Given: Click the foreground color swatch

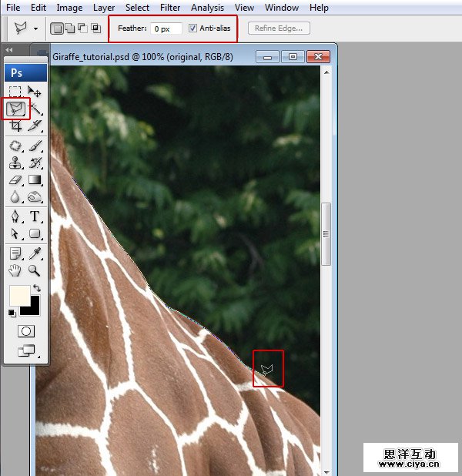Looking at the screenshot, I should click(18, 295).
